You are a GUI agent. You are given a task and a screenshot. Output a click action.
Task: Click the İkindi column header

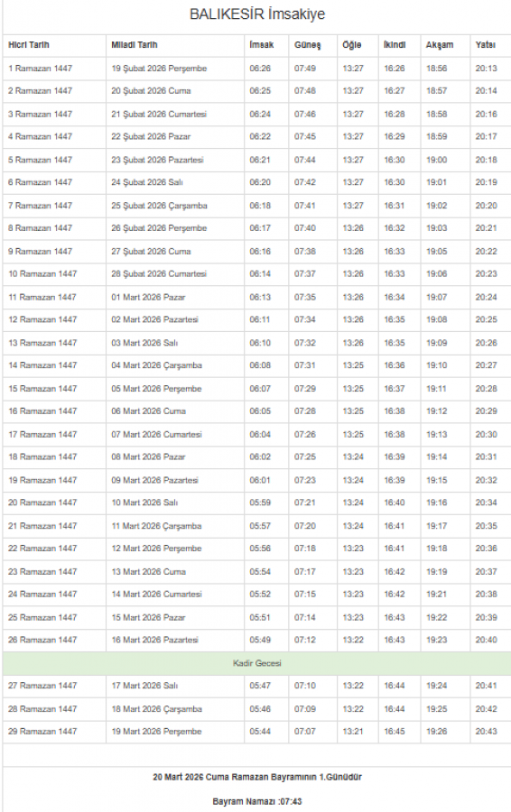pos(395,45)
